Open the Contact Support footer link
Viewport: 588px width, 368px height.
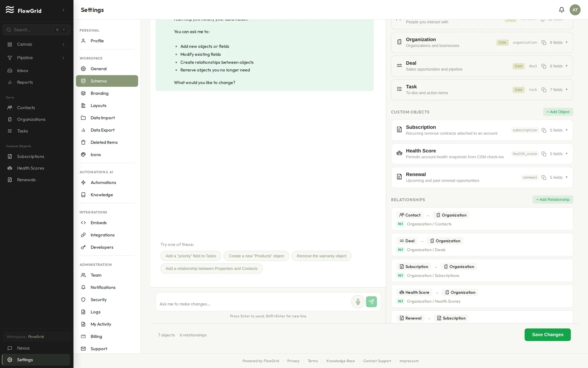click(x=377, y=361)
